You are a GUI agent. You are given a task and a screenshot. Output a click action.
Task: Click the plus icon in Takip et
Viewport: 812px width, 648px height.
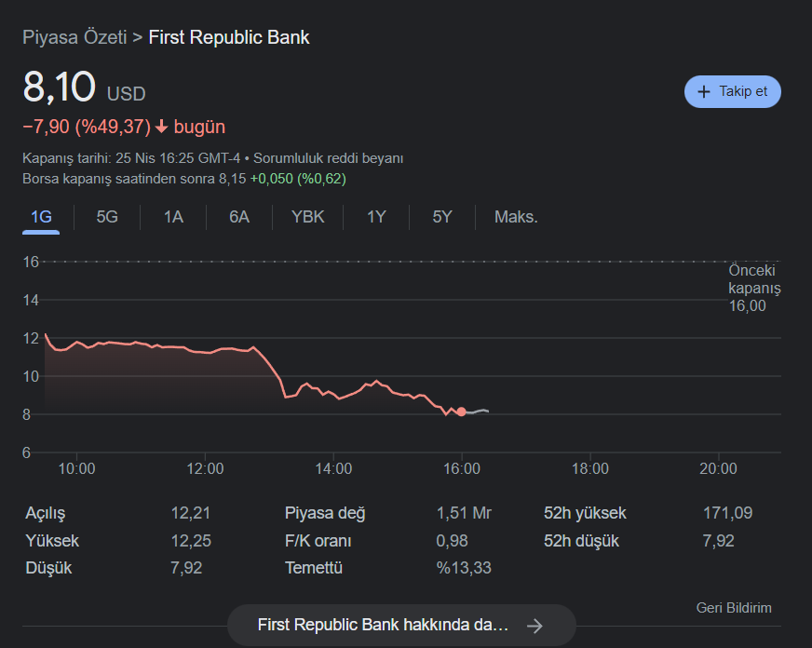tap(703, 91)
